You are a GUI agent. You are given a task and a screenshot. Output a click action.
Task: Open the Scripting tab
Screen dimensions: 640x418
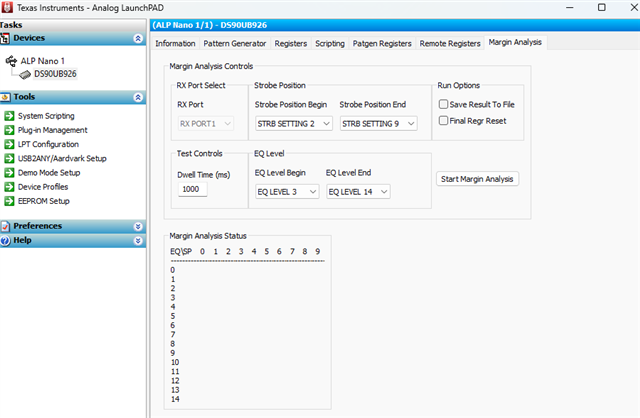330,43
